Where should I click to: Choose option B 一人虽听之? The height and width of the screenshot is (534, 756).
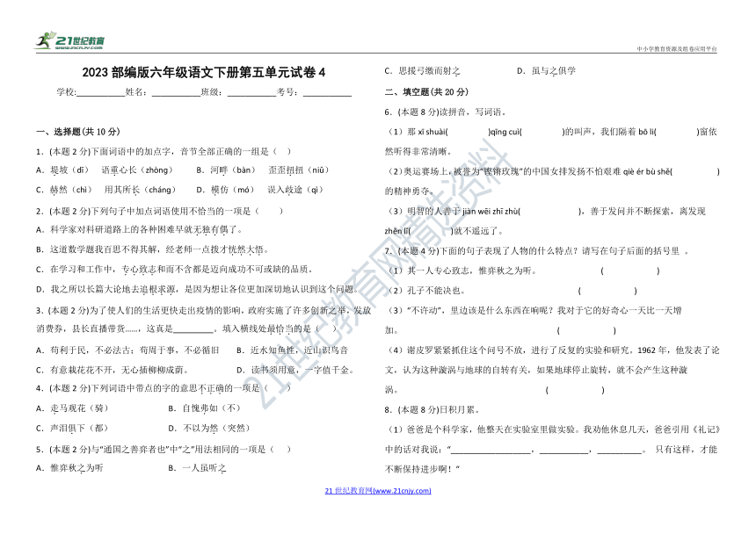pyautogui.click(x=197, y=468)
